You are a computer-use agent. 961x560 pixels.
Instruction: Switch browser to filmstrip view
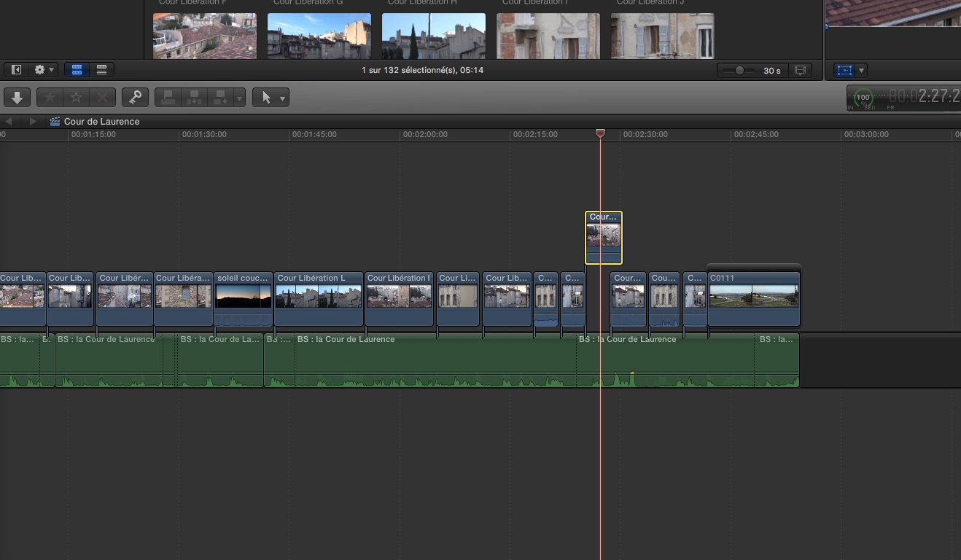[x=77, y=70]
